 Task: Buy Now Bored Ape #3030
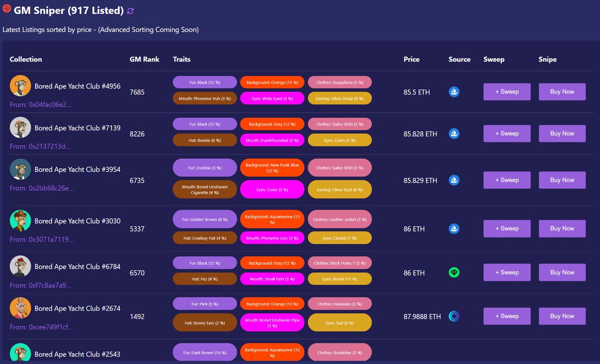pos(562,228)
